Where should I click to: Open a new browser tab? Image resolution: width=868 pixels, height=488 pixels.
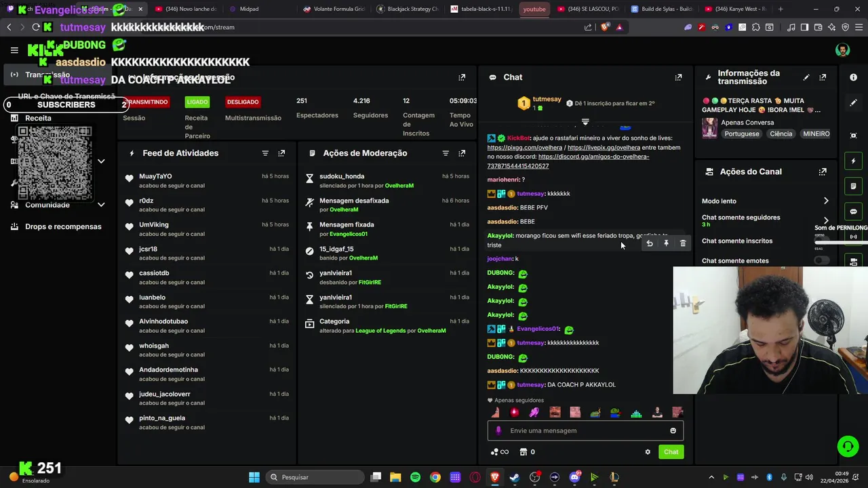781,9
